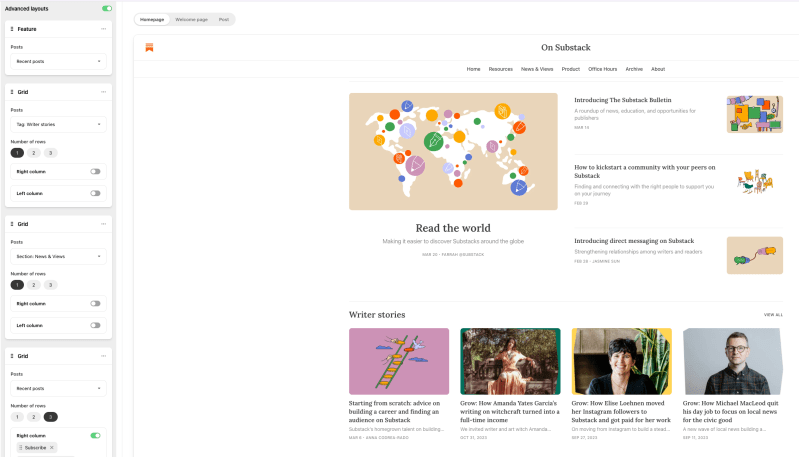Open Feature card's Recent posts dropdown
Screen dimensions: 799x457
[x=59, y=62]
